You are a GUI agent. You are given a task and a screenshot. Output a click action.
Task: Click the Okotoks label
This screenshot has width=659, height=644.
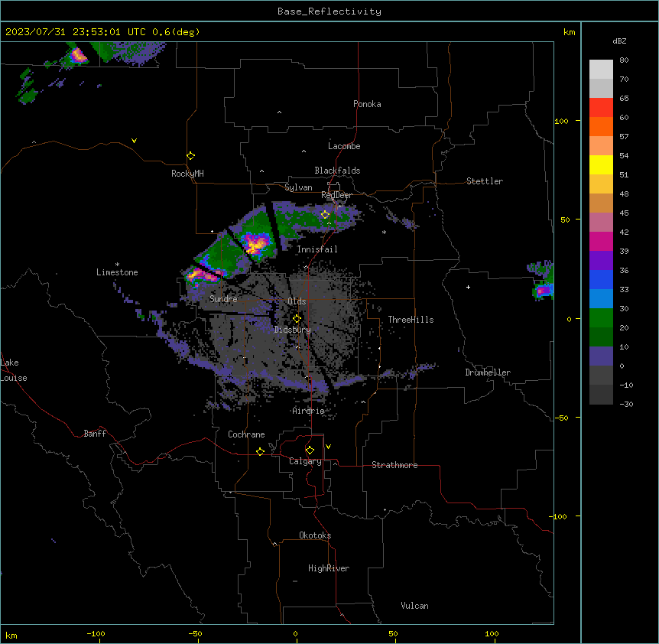point(315,535)
